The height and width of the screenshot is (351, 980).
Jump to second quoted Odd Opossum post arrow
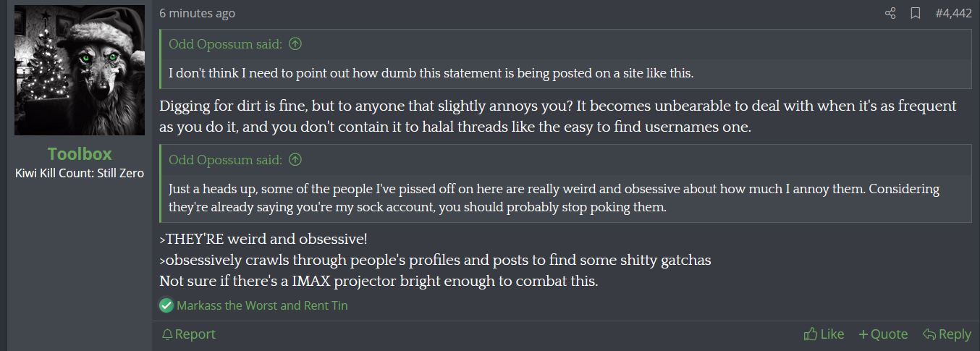coord(295,159)
